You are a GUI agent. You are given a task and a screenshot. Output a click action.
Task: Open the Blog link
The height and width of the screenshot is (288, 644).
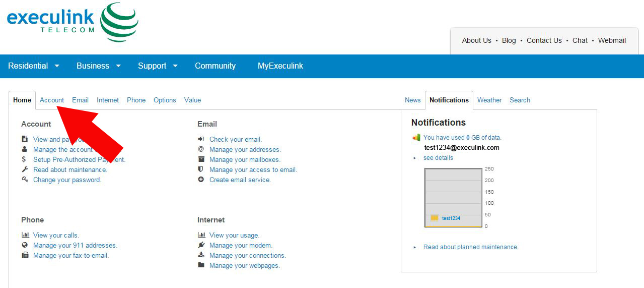(x=509, y=40)
